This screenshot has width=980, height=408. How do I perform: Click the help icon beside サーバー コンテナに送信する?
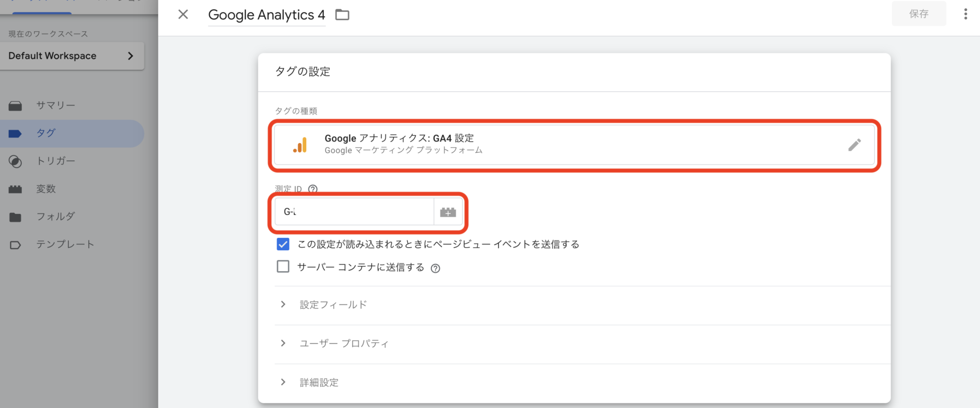[x=435, y=268]
